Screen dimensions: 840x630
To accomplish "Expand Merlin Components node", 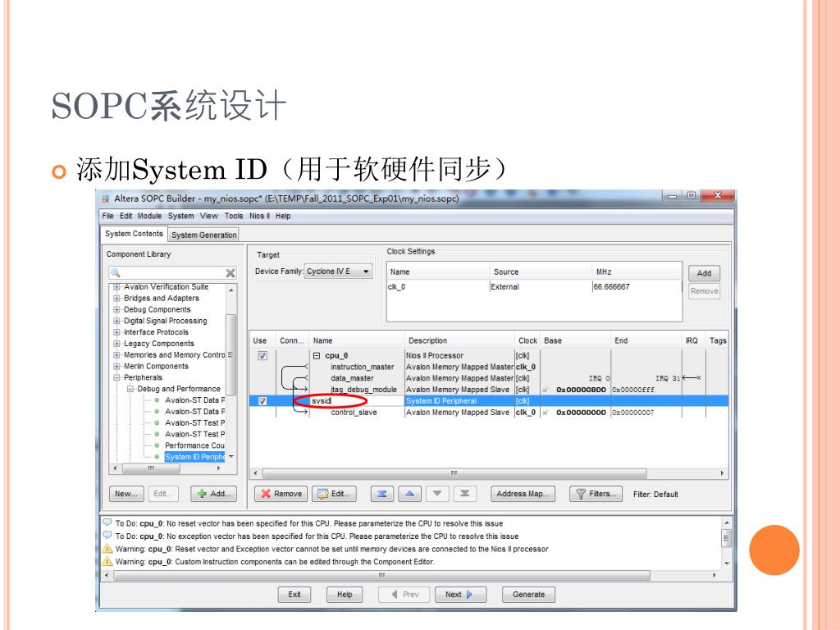I will (x=116, y=367).
